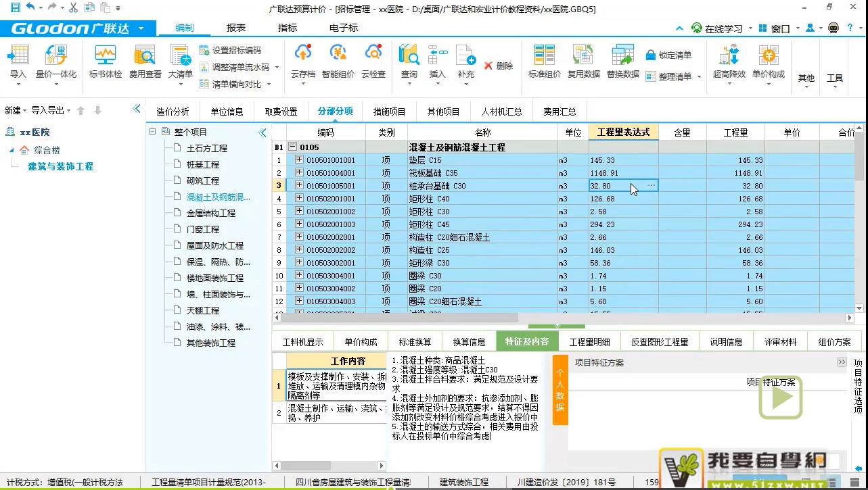This screenshot has height=490, width=868.
Task: Click the save icon in title bar
Action: coord(15,7)
